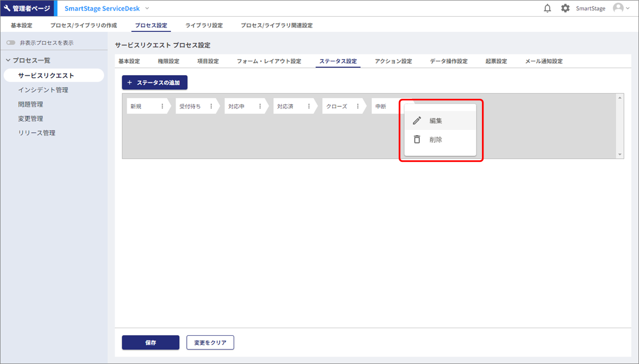Select インシデント管理 in the process list
639x364 pixels.
tap(43, 90)
